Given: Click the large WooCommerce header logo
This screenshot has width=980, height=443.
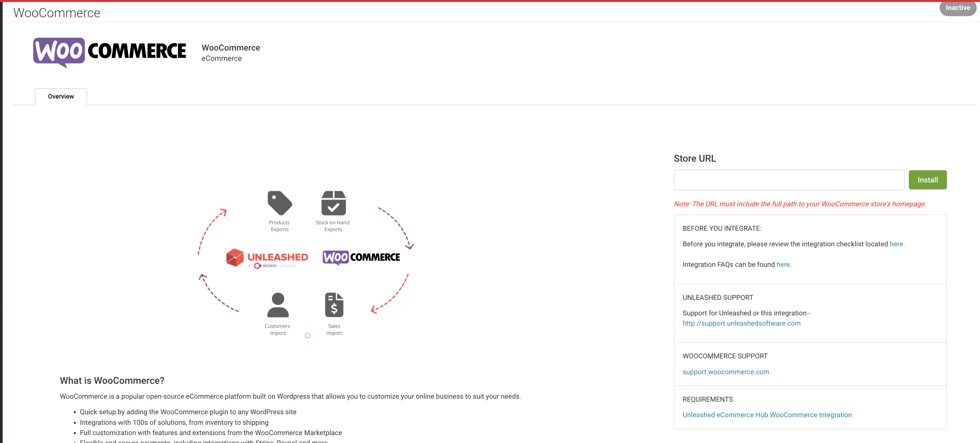Looking at the screenshot, I should click(110, 53).
